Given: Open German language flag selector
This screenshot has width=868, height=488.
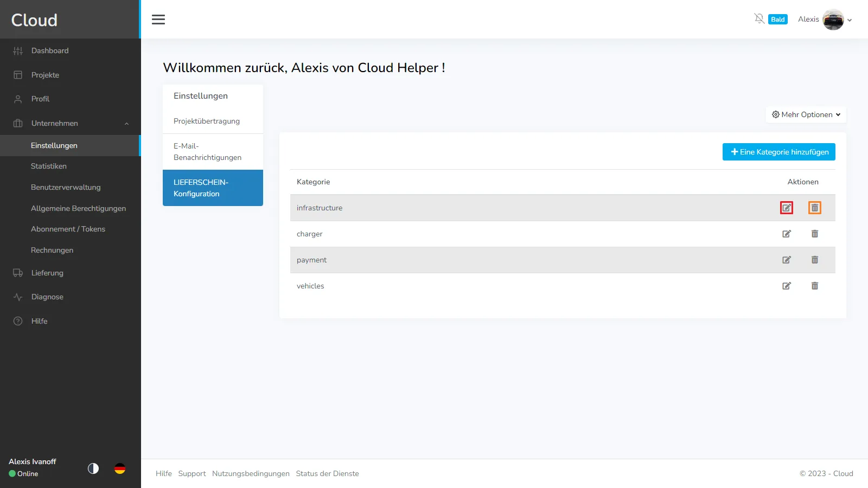Looking at the screenshot, I should (120, 468).
